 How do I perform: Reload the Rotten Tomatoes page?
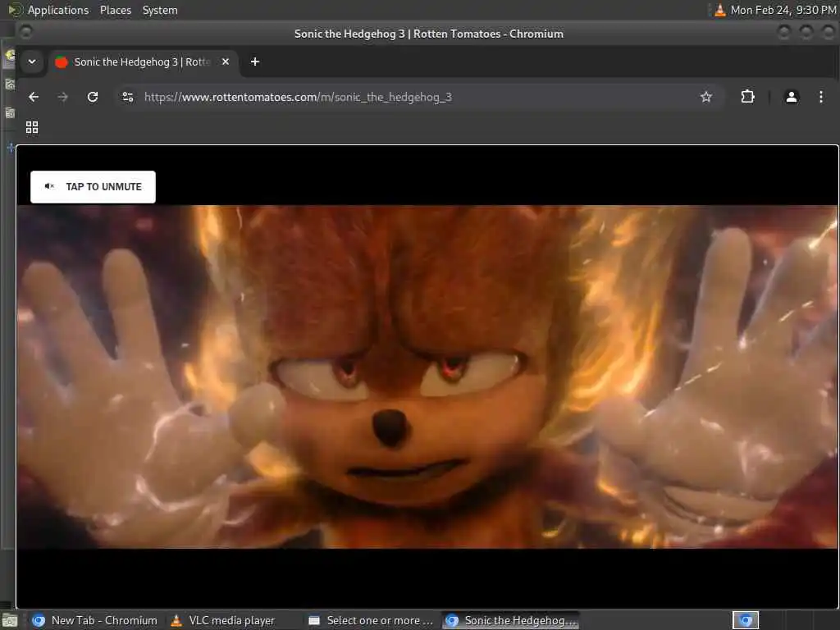93,97
